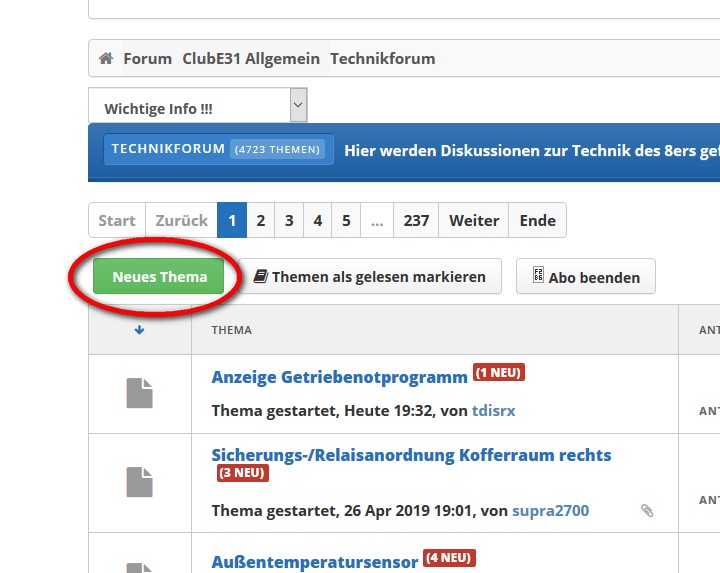Open the Forum breadcrumb link

(x=147, y=59)
